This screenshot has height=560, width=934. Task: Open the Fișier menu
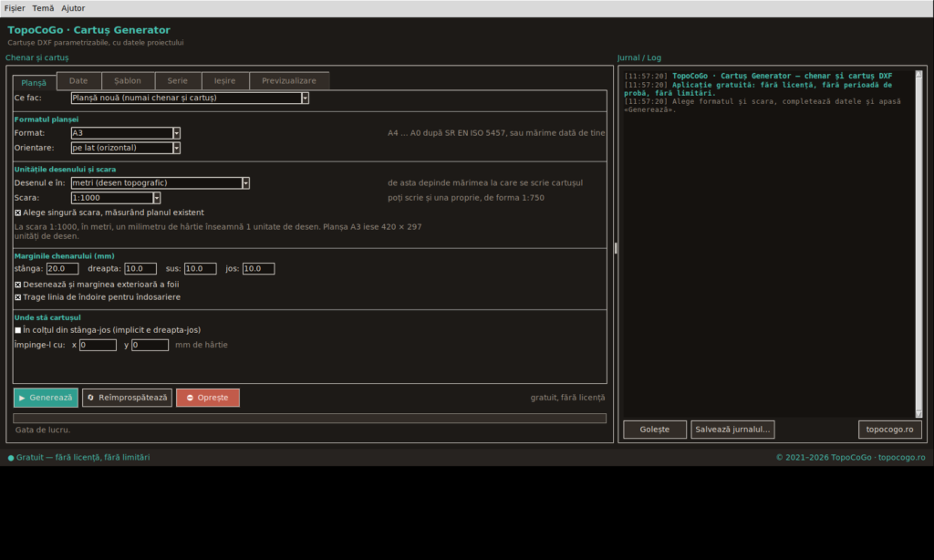coord(15,8)
